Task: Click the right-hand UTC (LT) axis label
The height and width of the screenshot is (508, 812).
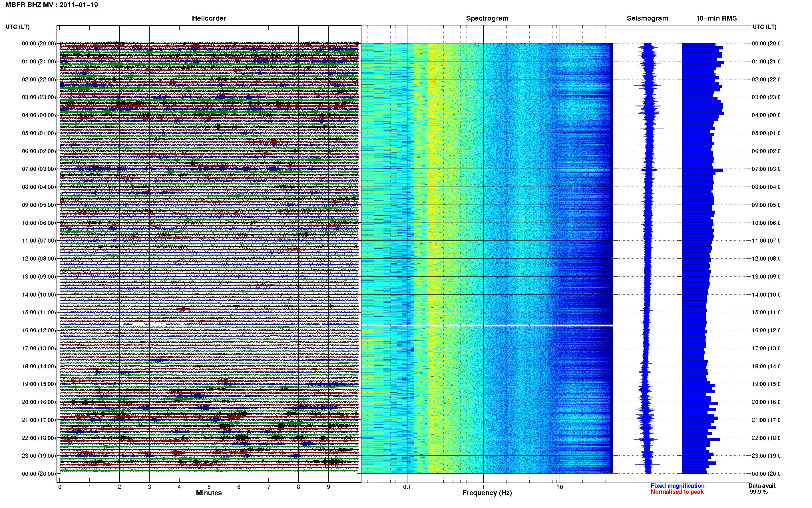Action: [x=764, y=27]
